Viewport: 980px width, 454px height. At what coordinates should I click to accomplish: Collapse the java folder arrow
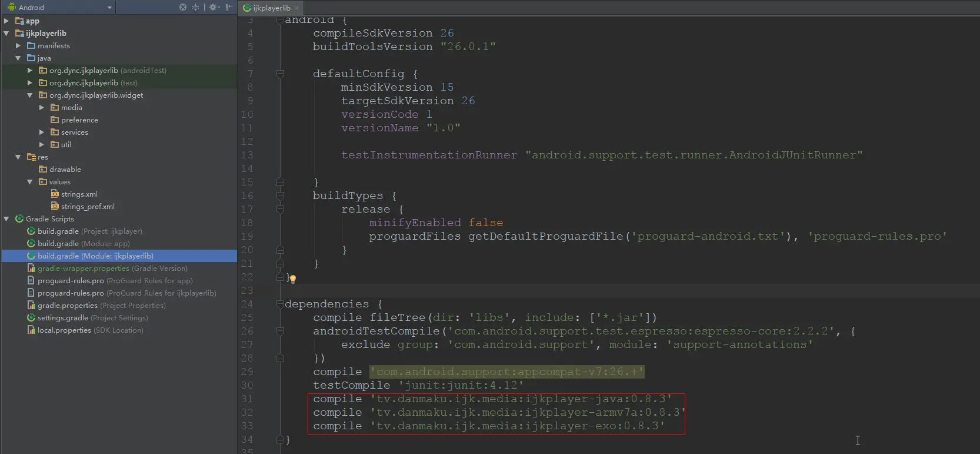click(18, 58)
